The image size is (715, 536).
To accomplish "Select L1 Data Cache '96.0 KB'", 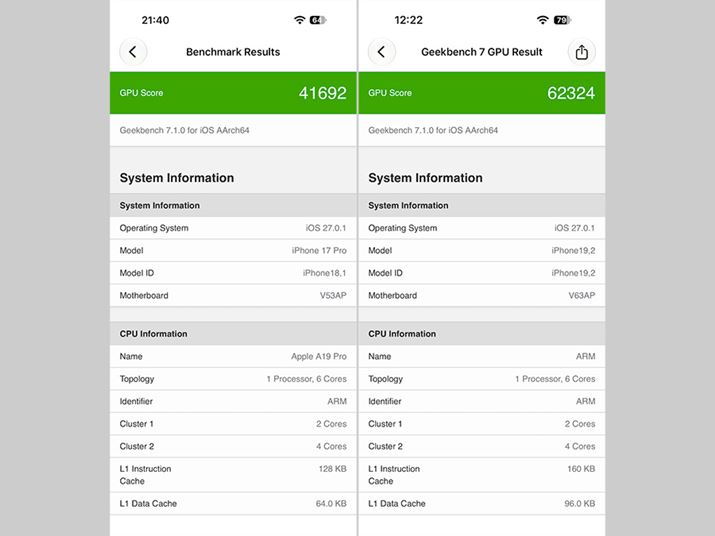I will [x=580, y=504].
